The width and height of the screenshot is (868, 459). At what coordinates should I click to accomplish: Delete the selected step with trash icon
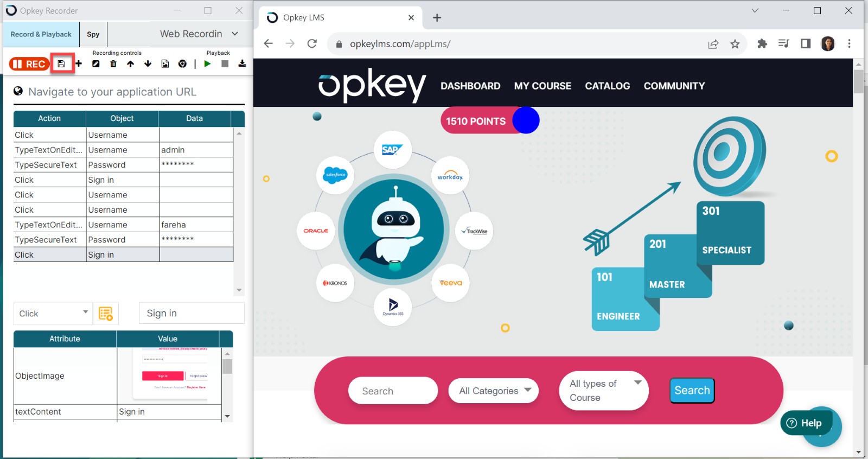pos(113,63)
